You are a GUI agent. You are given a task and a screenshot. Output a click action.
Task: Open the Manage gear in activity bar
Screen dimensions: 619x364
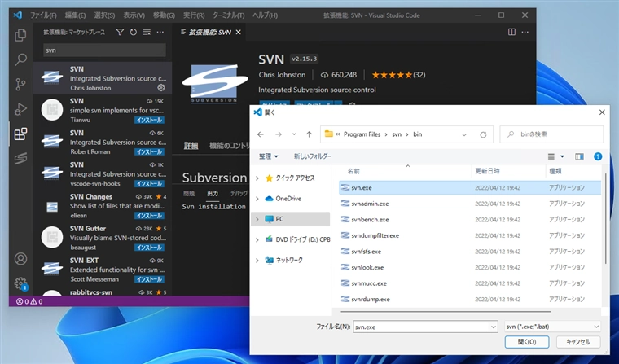20,283
